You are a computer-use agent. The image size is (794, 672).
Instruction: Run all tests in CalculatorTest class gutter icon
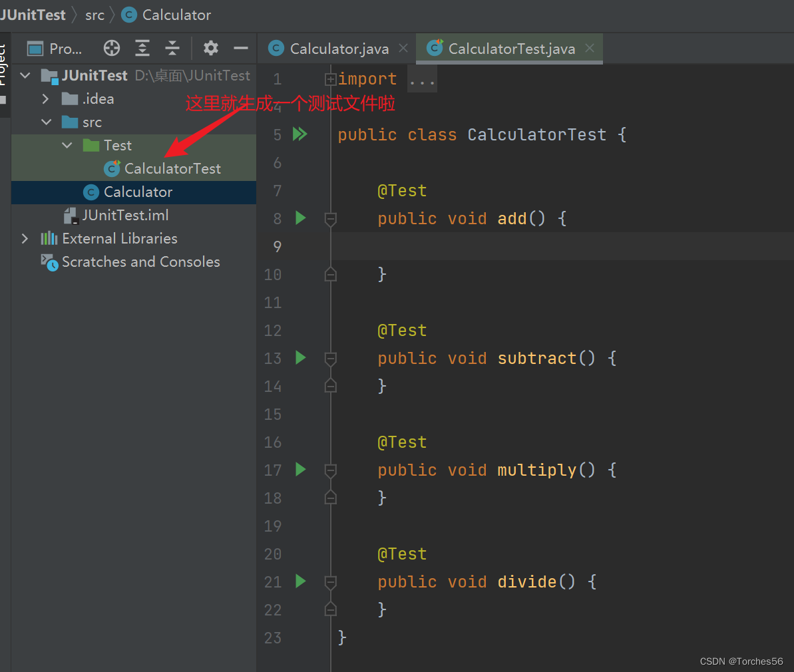[299, 134]
